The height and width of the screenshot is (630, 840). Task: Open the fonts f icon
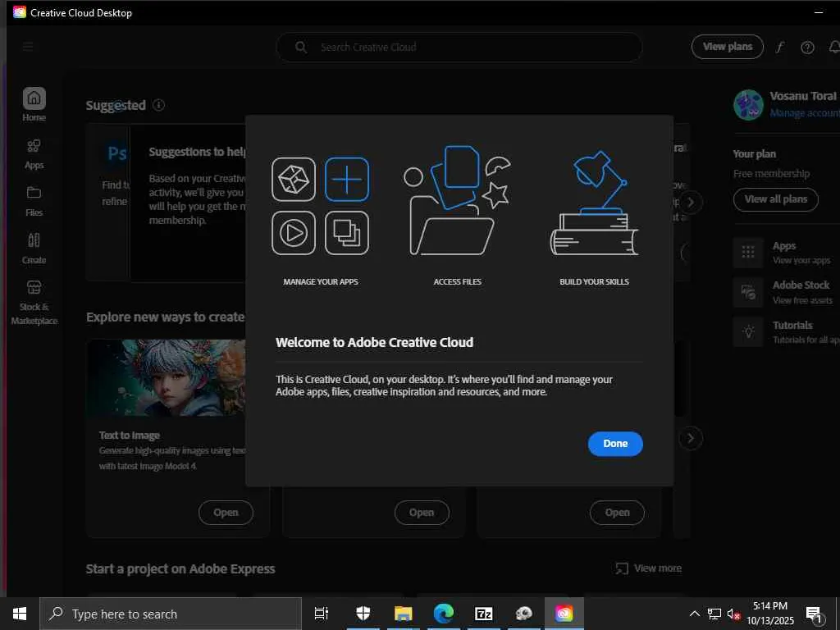[780, 47]
